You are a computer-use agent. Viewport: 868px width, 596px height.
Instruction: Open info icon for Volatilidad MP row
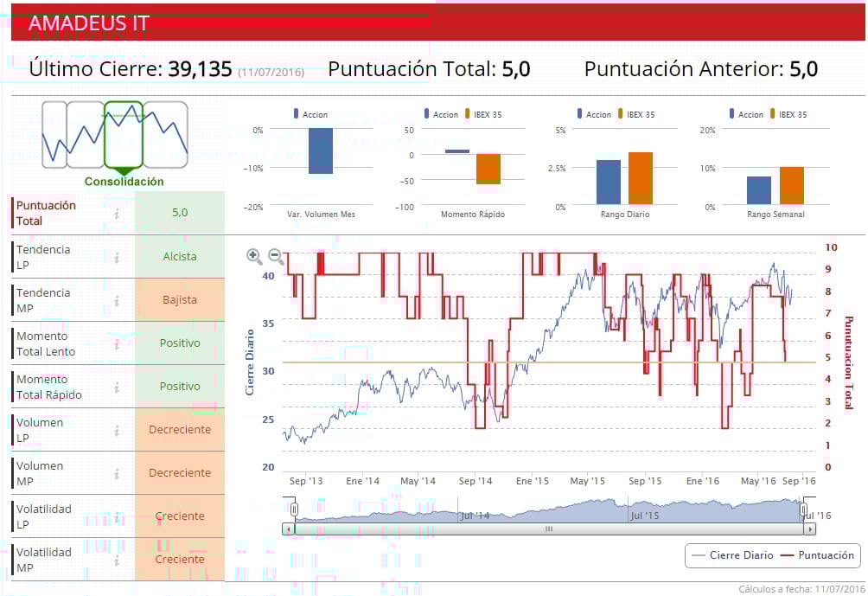[117, 560]
